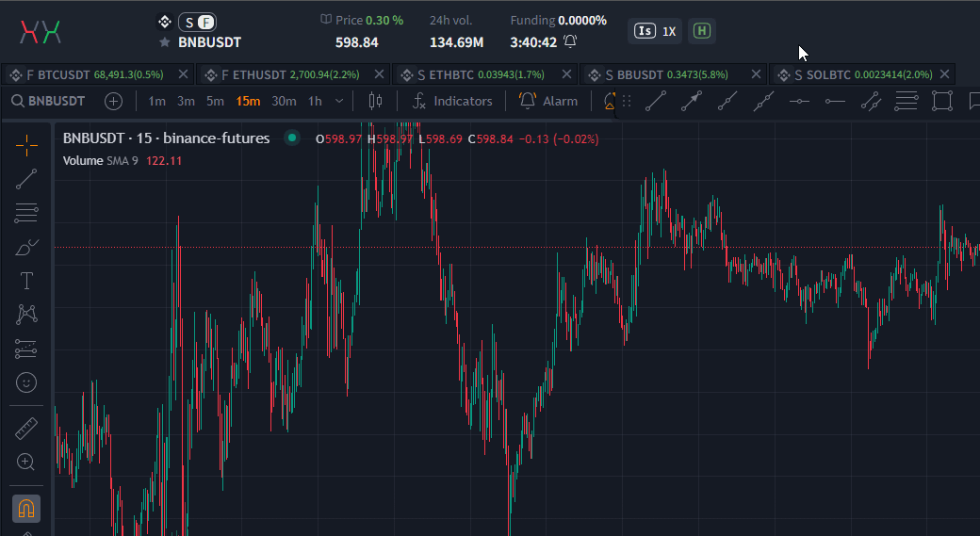This screenshot has height=536, width=980.
Task: Click the green indicator dot beside binance-futures
Action: [x=292, y=138]
